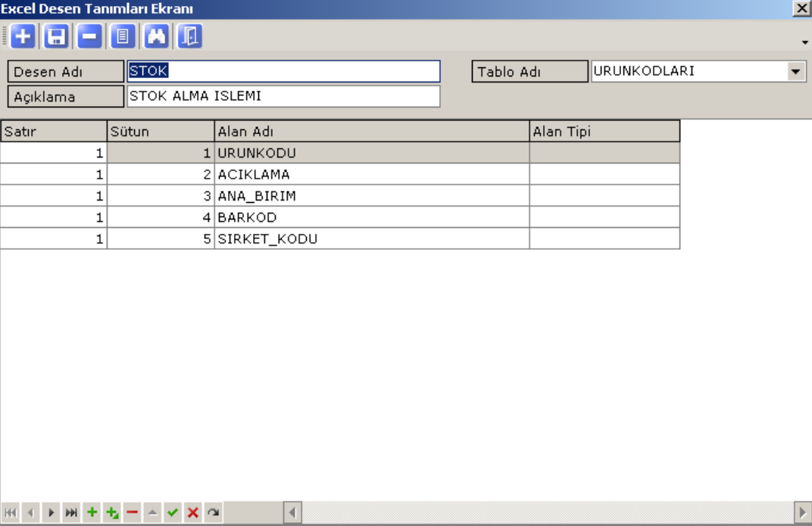The width and height of the screenshot is (812, 526).
Task: Click the green plus Insert row icon
Action: [x=92, y=512]
